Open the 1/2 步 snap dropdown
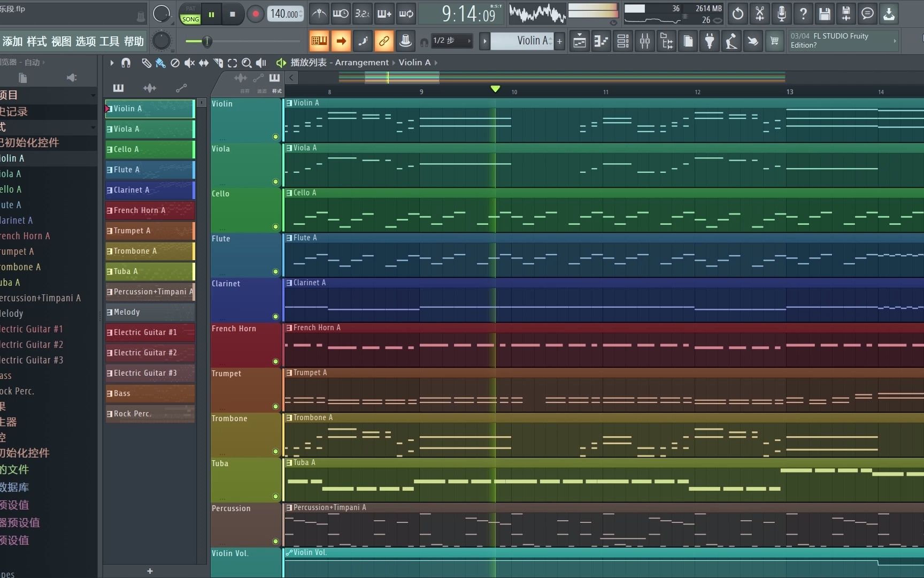 point(452,41)
